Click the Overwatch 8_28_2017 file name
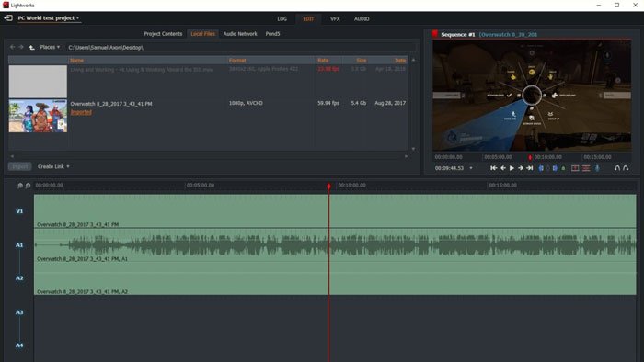 [x=111, y=104]
